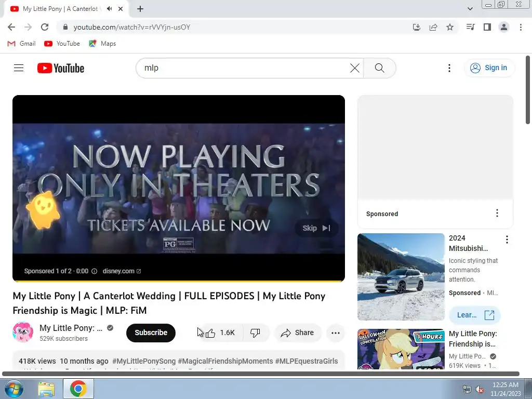This screenshot has height=399, width=532.
Task: Install app icon in address bar
Action: pos(416,27)
